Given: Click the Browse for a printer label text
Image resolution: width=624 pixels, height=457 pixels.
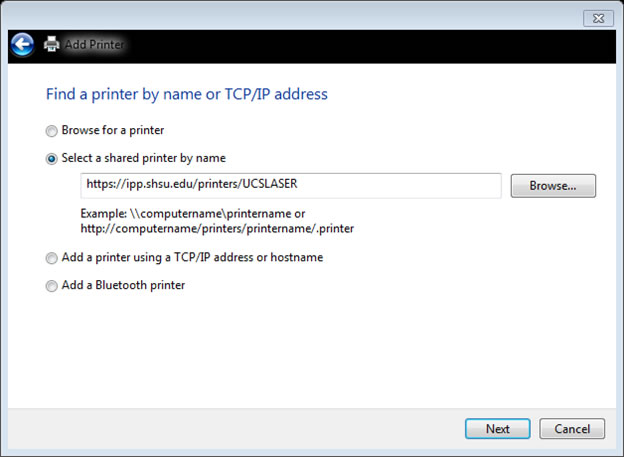Looking at the screenshot, I should pos(113,130).
